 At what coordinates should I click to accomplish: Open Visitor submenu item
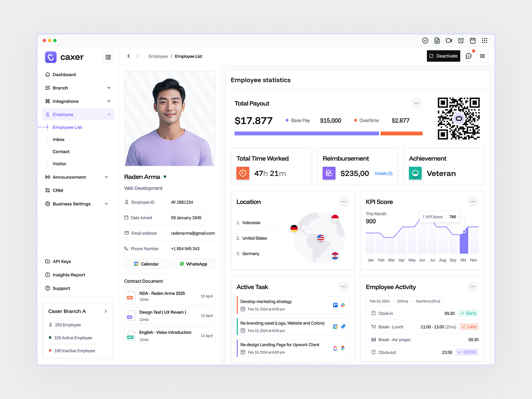pyautogui.click(x=60, y=164)
